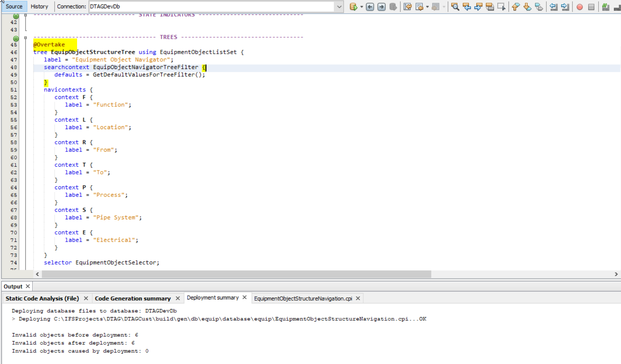621x364 pixels.
Task: Start macro recording with the red circle icon
Action: tap(580, 7)
